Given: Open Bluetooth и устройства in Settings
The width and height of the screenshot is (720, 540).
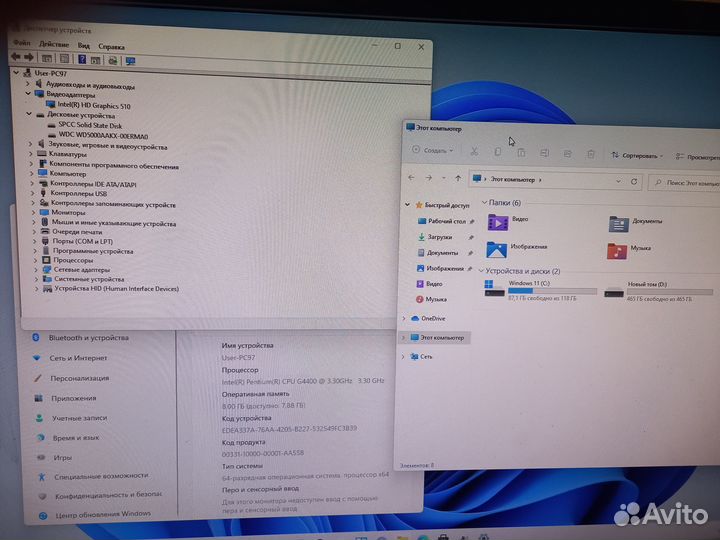Looking at the screenshot, I should pyautogui.click(x=80, y=338).
